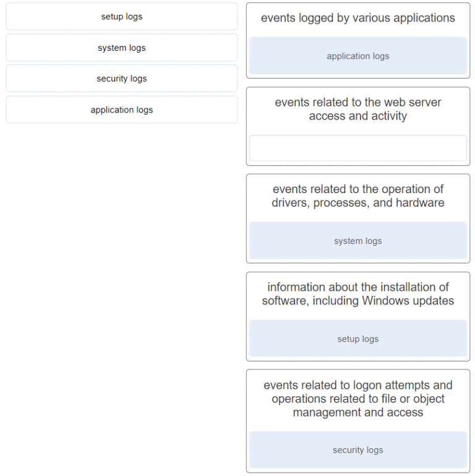Select the system logs option in the source list
This screenshot has width=475, height=476.
[121, 48]
